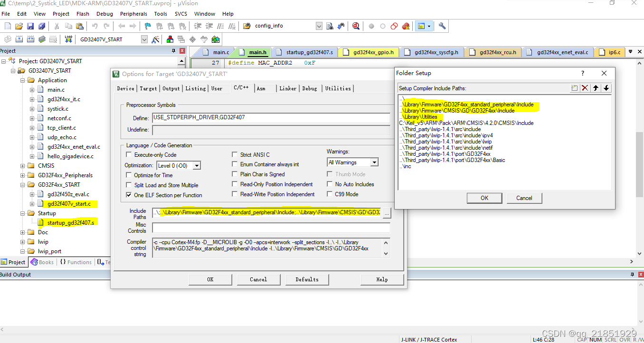Save current file with the floppy icon
The height and width of the screenshot is (343, 644).
(x=30, y=26)
